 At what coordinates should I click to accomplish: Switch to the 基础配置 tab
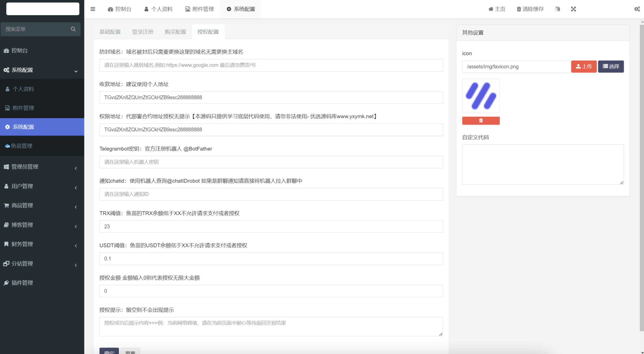point(110,32)
